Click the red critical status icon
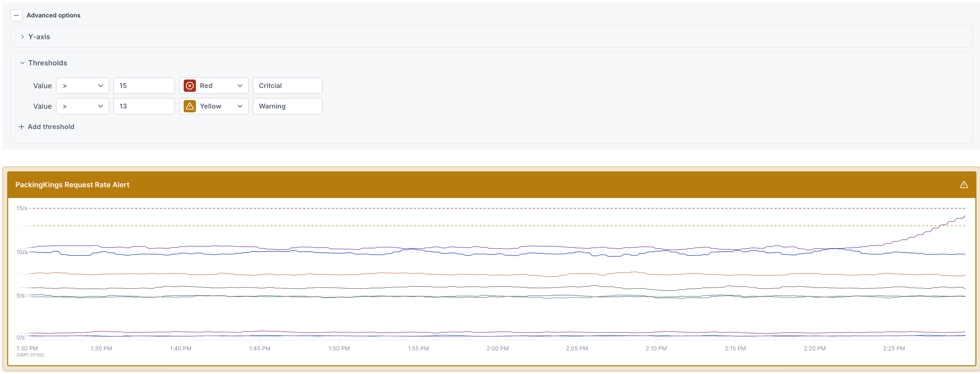This screenshot has width=980, height=374. (190, 86)
